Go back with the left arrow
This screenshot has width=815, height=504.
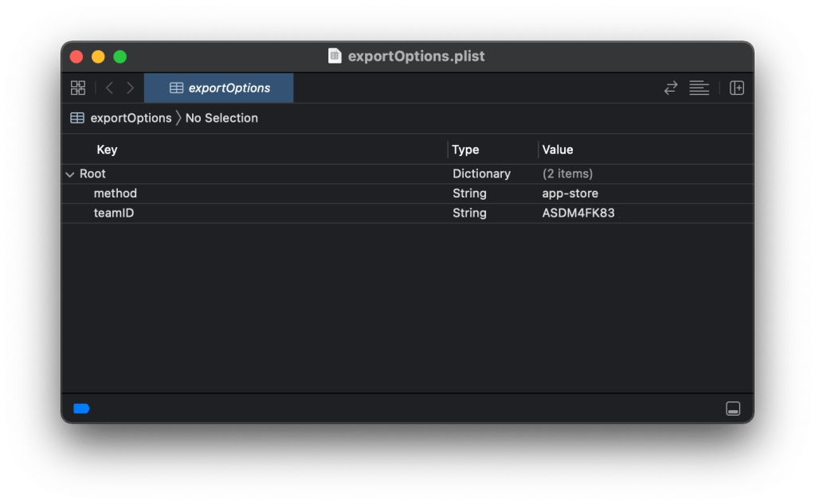coord(110,88)
